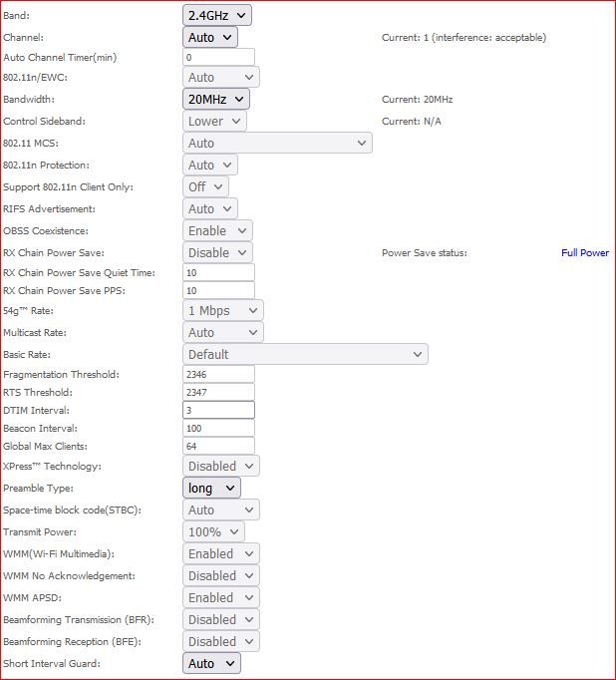The width and height of the screenshot is (616, 680).
Task: Open the Short Interval Guard dropdown
Action: pyautogui.click(x=211, y=663)
